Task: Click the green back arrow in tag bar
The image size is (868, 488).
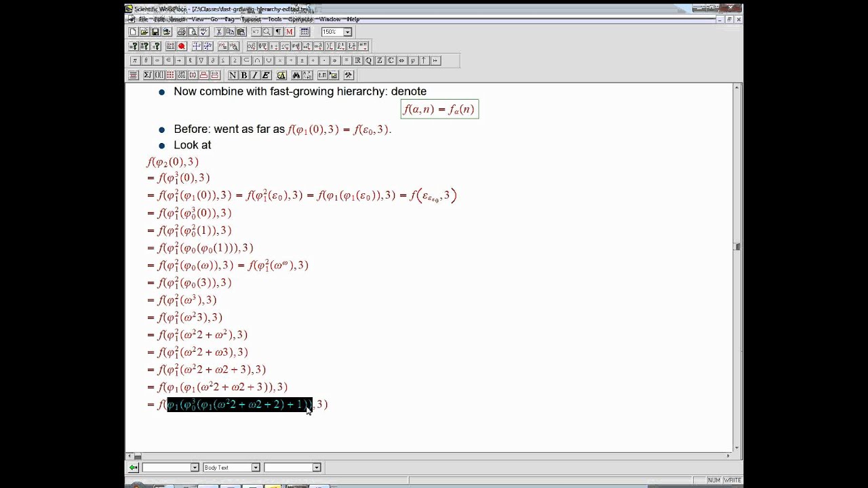Action: point(133,467)
